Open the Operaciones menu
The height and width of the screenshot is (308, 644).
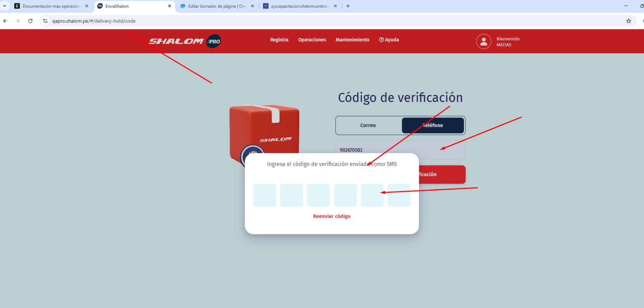tap(312, 40)
